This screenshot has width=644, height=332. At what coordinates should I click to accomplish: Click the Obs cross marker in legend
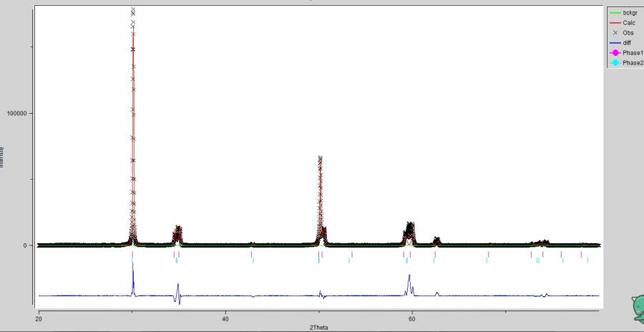615,33
